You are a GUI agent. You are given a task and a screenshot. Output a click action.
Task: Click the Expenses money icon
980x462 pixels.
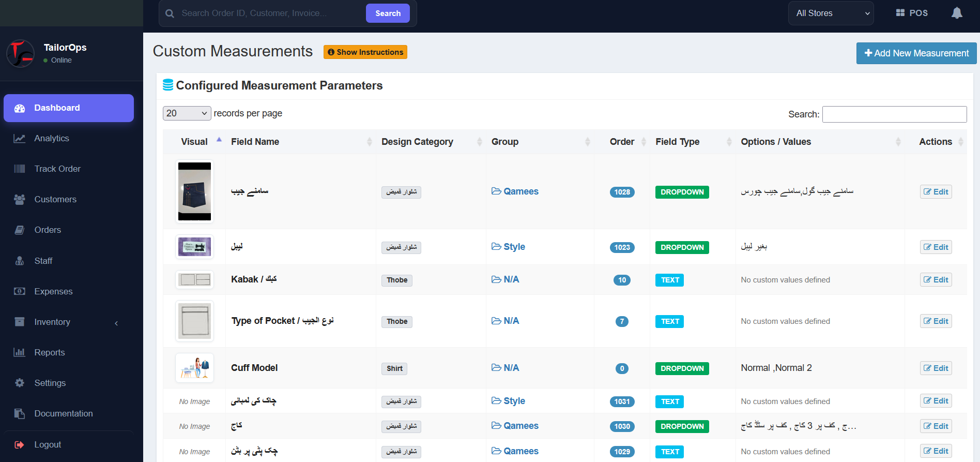tap(20, 291)
